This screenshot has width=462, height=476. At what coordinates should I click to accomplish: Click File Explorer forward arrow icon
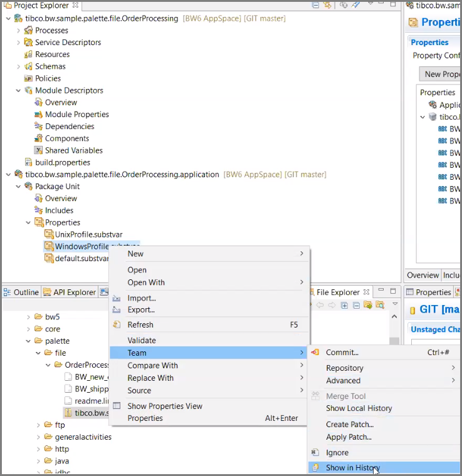coord(332,305)
